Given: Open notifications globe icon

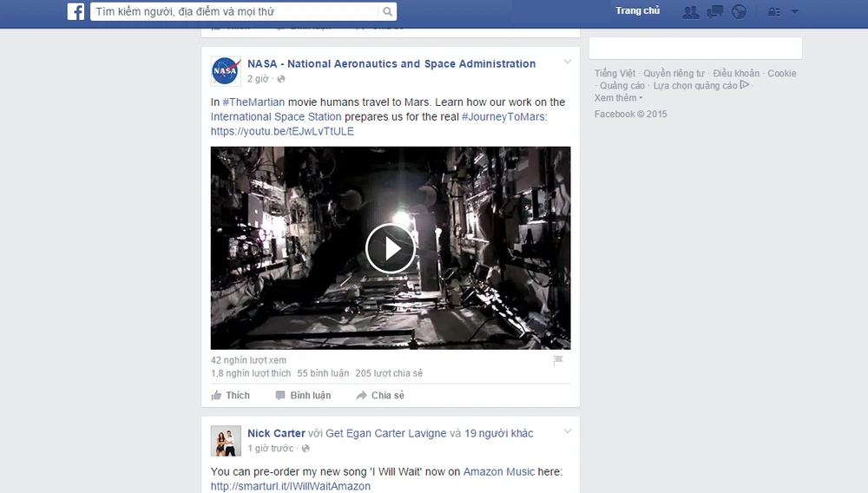Looking at the screenshot, I should pos(739,11).
